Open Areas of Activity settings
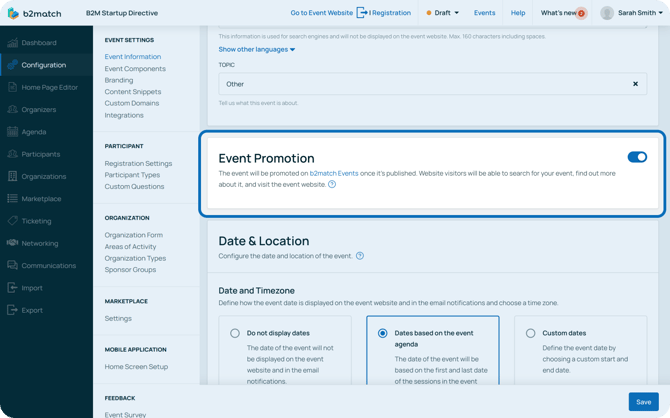670x418 pixels. pyautogui.click(x=130, y=246)
